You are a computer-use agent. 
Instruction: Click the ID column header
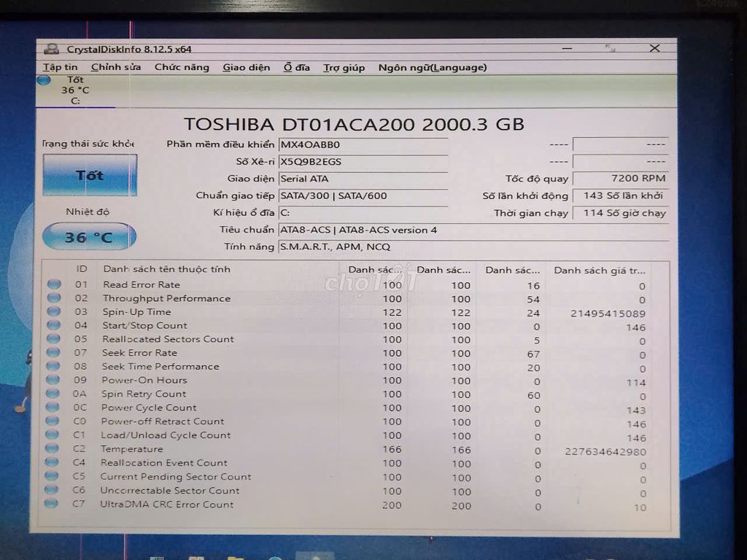pos(82,268)
